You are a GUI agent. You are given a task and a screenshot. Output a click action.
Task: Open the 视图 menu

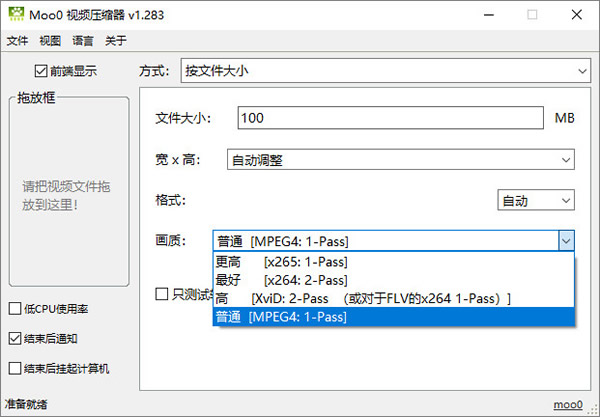click(50, 40)
